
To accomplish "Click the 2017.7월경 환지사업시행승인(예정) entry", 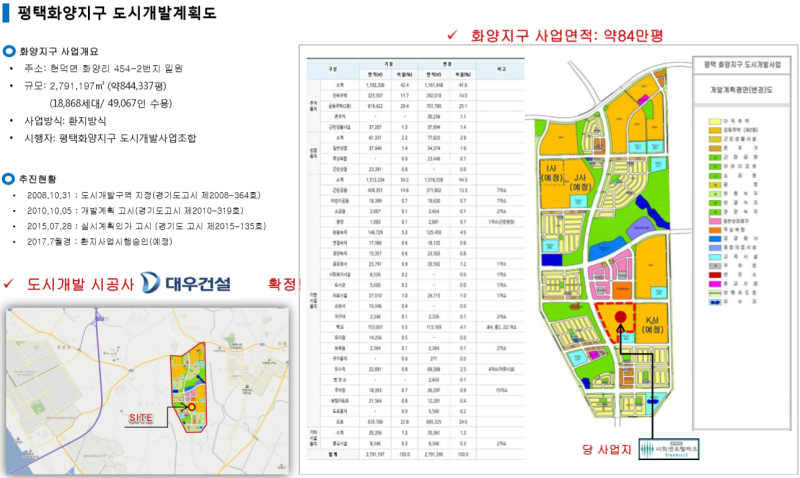I will click(100, 242).
